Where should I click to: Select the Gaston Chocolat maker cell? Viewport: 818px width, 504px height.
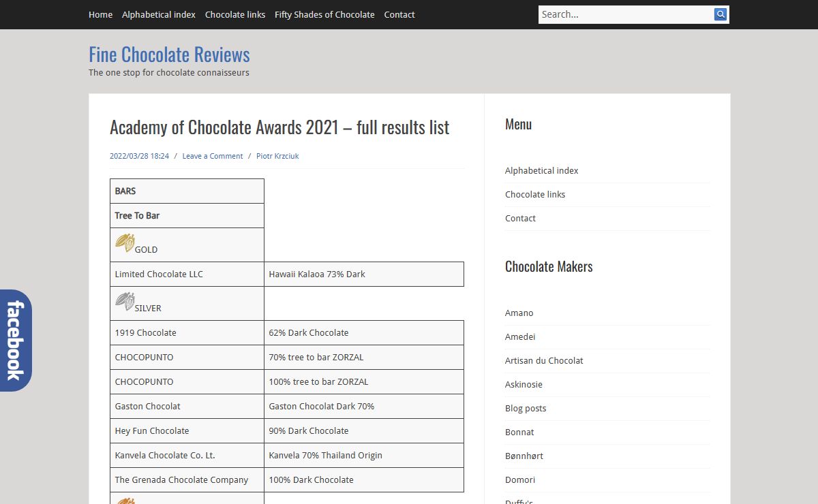187,407
